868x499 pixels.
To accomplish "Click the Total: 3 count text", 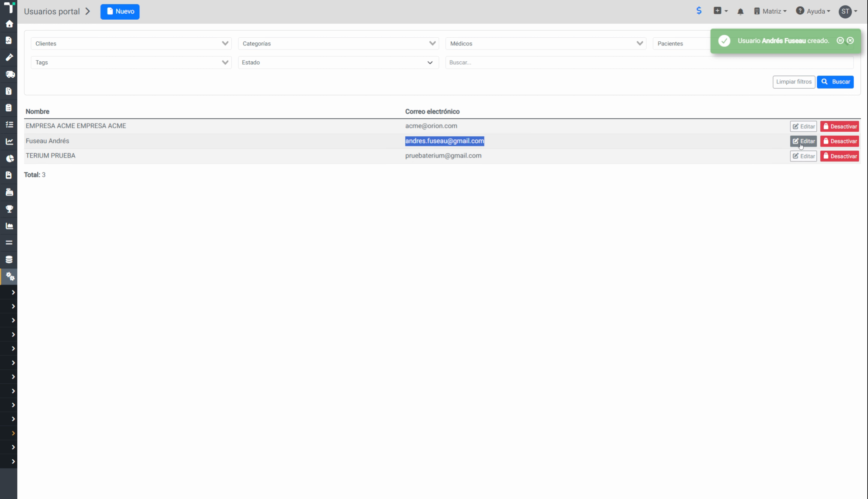I will click(x=35, y=175).
